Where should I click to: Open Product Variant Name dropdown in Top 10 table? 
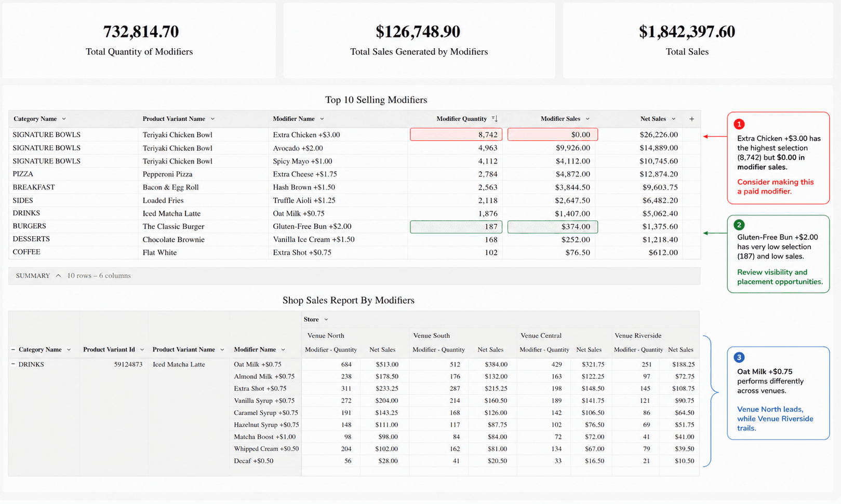click(212, 119)
